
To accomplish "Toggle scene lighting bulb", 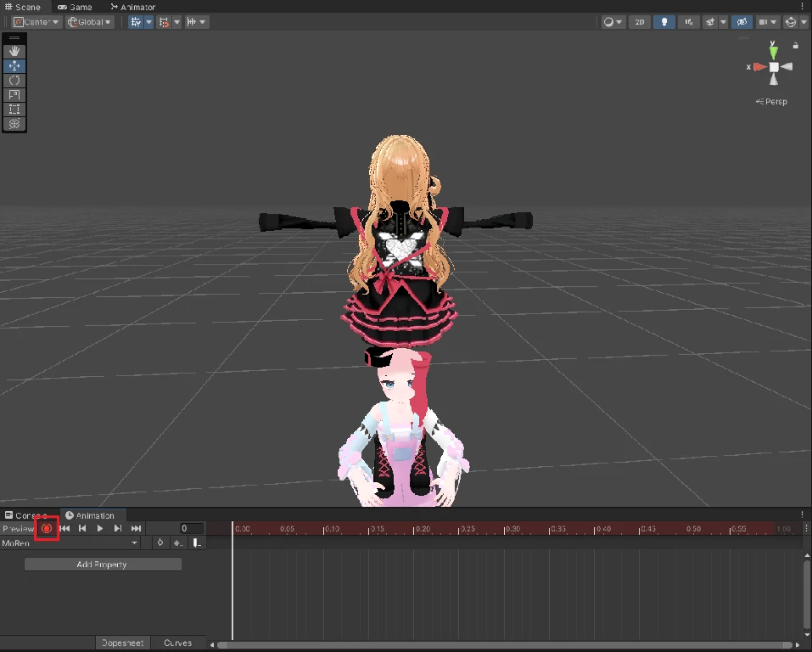I will tap(664, 22).
